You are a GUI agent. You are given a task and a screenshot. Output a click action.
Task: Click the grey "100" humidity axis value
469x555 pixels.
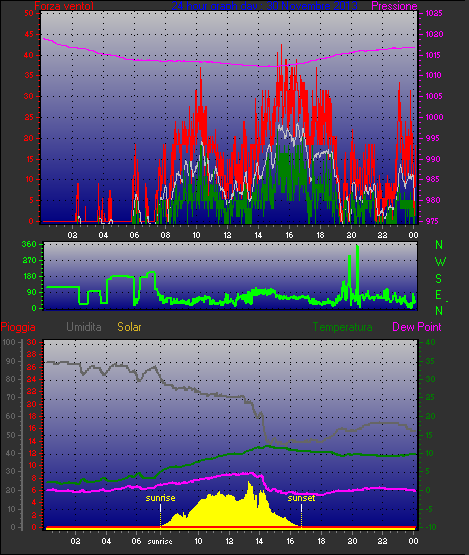[9, 342]
